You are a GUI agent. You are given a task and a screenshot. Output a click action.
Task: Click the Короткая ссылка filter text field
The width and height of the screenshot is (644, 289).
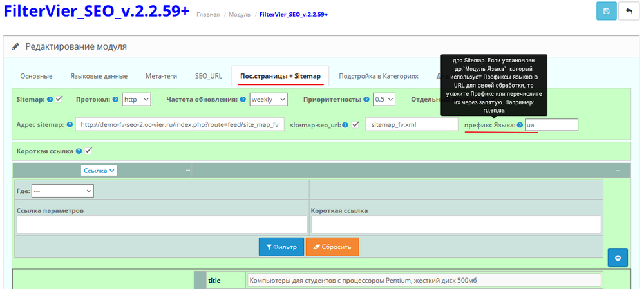(456, 225)
